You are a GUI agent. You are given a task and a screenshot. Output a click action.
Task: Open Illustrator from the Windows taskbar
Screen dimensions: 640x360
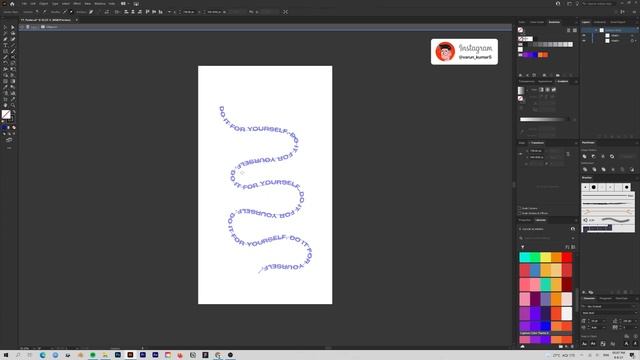(x=130, y=355)
